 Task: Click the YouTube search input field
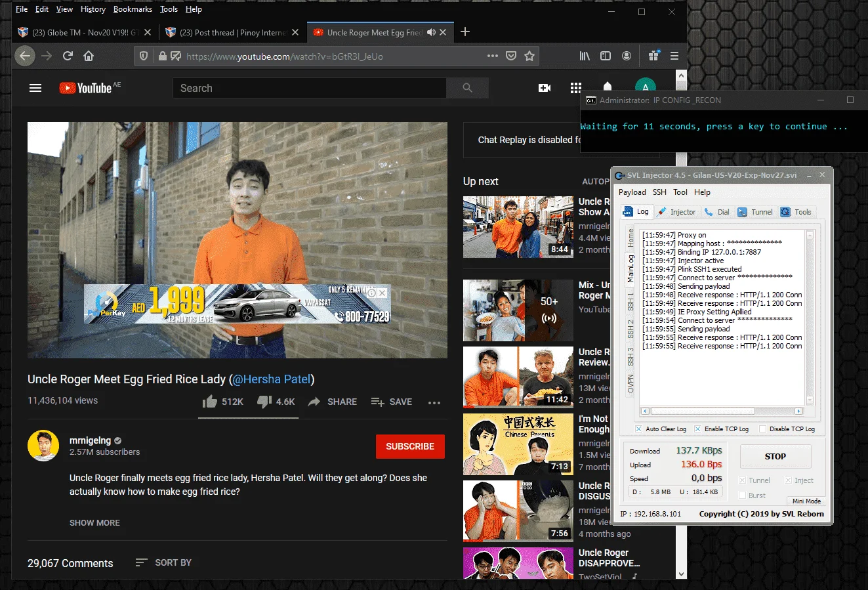[310, 88]
